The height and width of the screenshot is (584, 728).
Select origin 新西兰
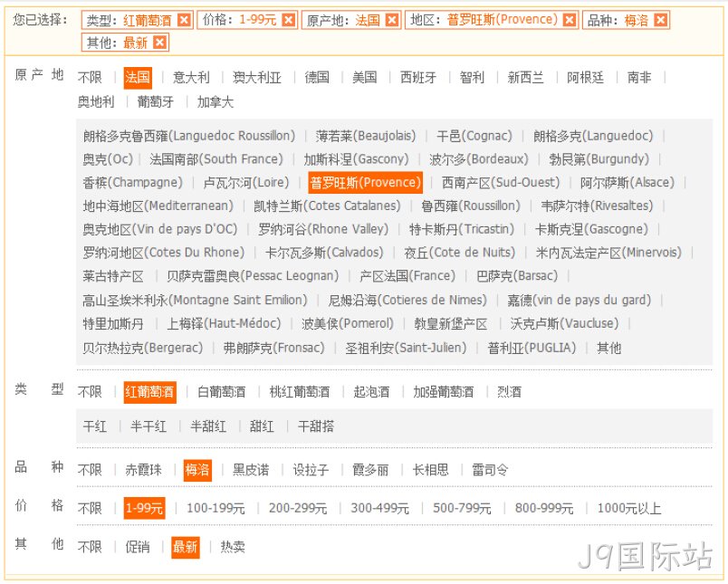[525, 77]
